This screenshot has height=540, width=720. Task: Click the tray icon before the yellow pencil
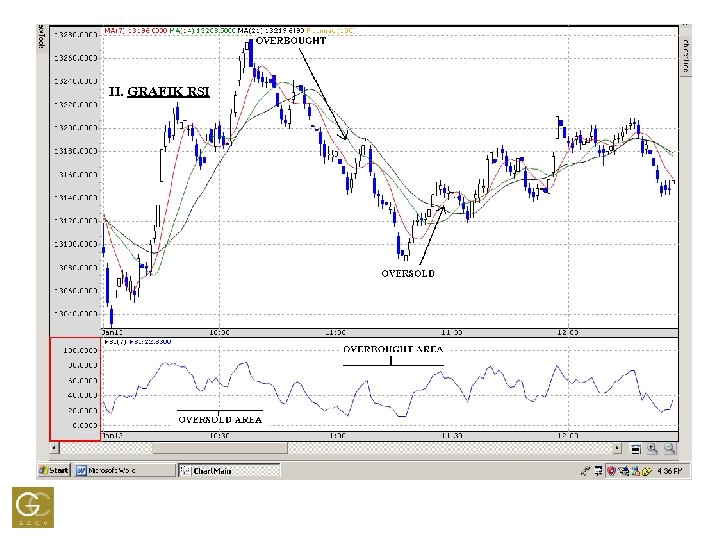pos(636,471)
